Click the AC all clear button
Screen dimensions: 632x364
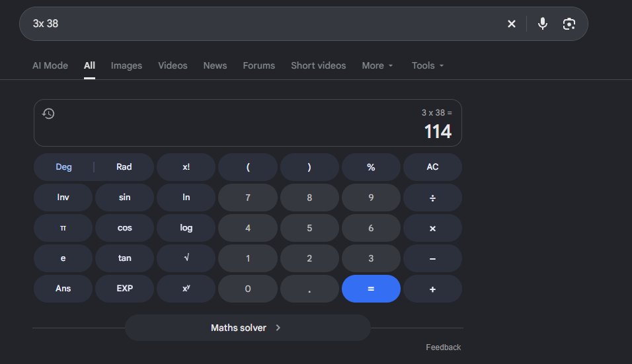[432, 166]
